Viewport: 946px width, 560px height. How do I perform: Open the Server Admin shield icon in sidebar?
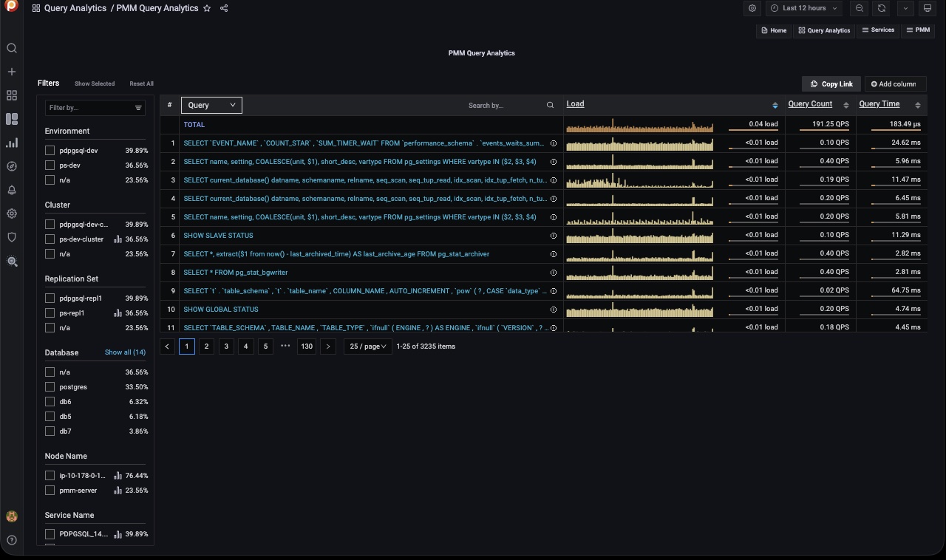[x=12, y=237]
